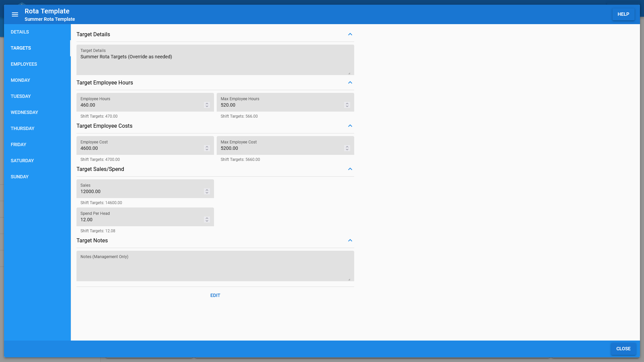Click EDIT to modify targets
The height and width of the screenshot is (362, 644).
pyautogui.click(x=215, y=295)
